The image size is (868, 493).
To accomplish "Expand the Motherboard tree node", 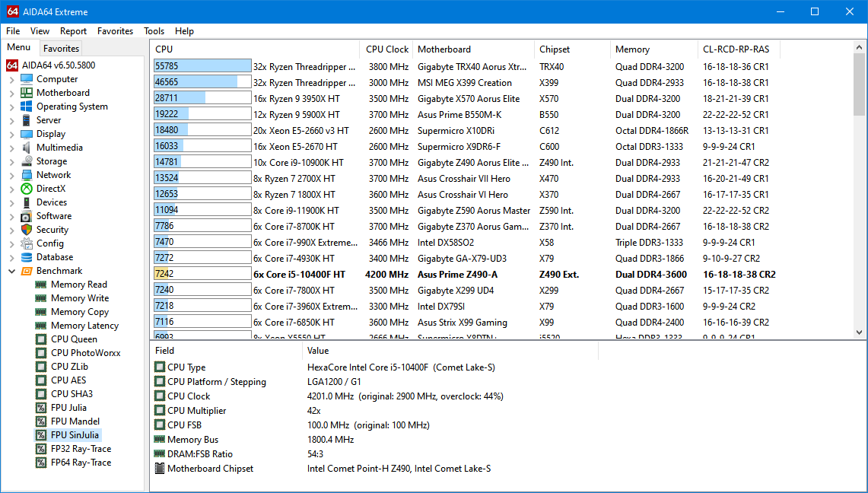I will 11,93.
